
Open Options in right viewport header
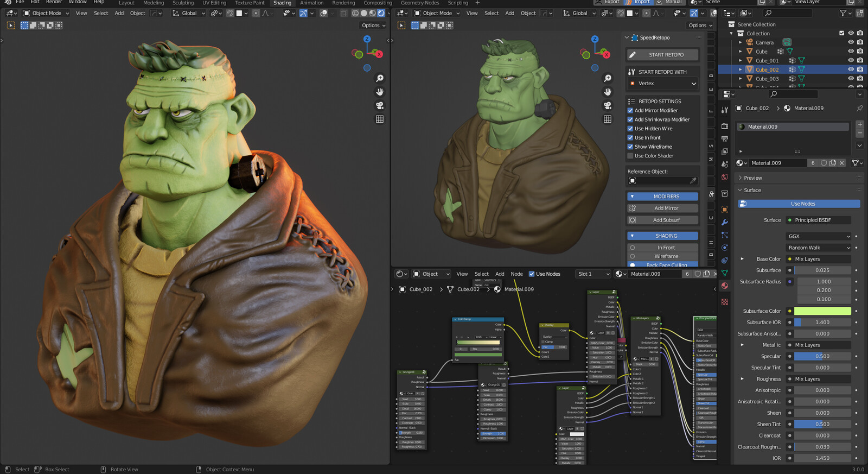pos(700,26)
